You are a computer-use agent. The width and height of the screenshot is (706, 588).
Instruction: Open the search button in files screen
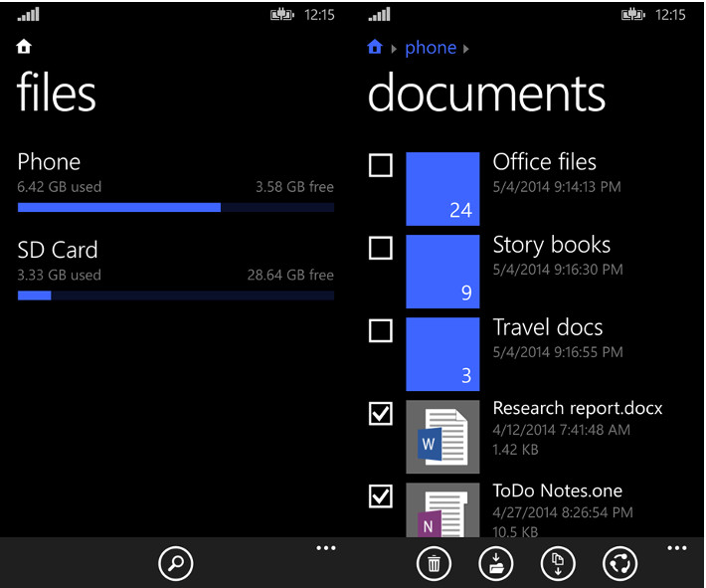coord(176,563)
